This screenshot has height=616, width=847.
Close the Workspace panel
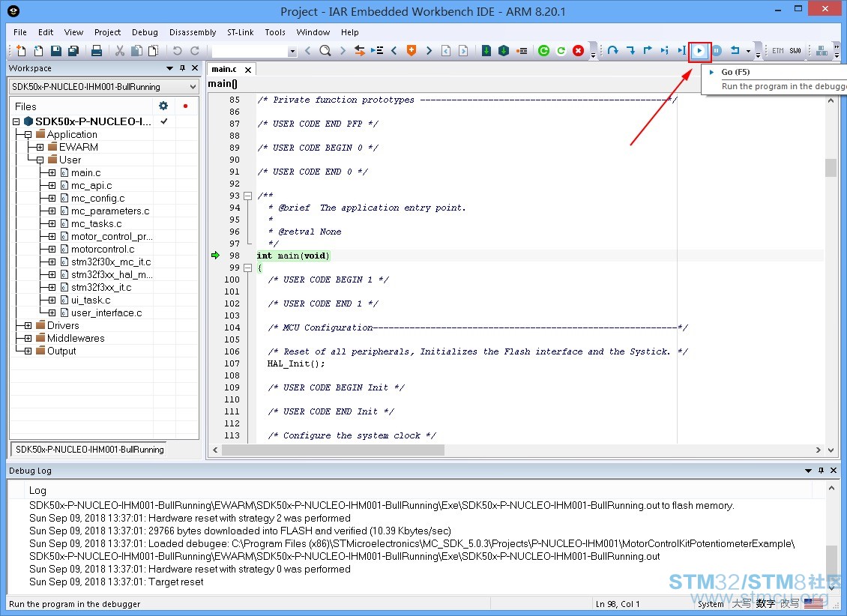tap(195, 68)
